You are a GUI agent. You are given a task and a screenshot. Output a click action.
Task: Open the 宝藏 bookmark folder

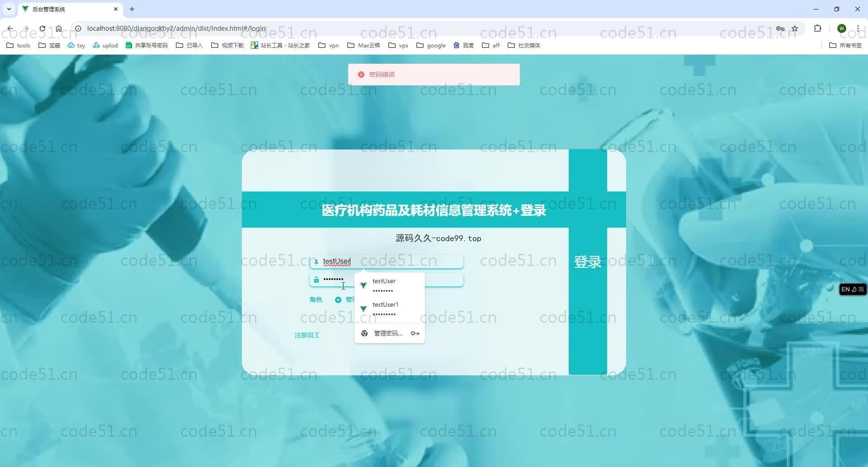tap(49, 45)
